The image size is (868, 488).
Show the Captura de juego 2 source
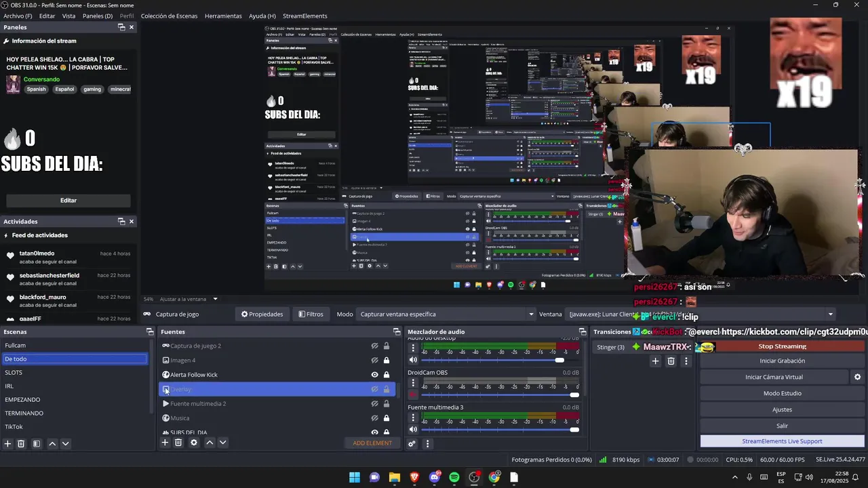(x=374, y=346)
